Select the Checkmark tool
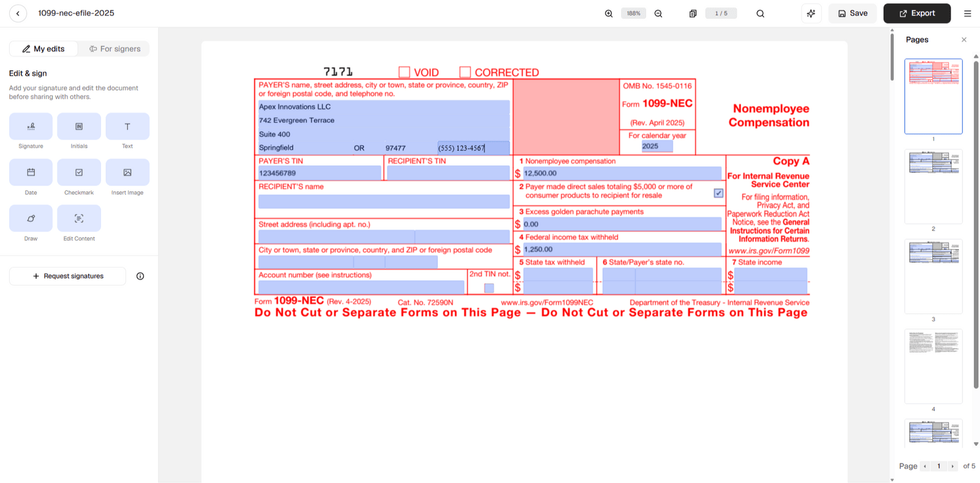Viewport: 980px width, 483px height. tap(79, 172)
